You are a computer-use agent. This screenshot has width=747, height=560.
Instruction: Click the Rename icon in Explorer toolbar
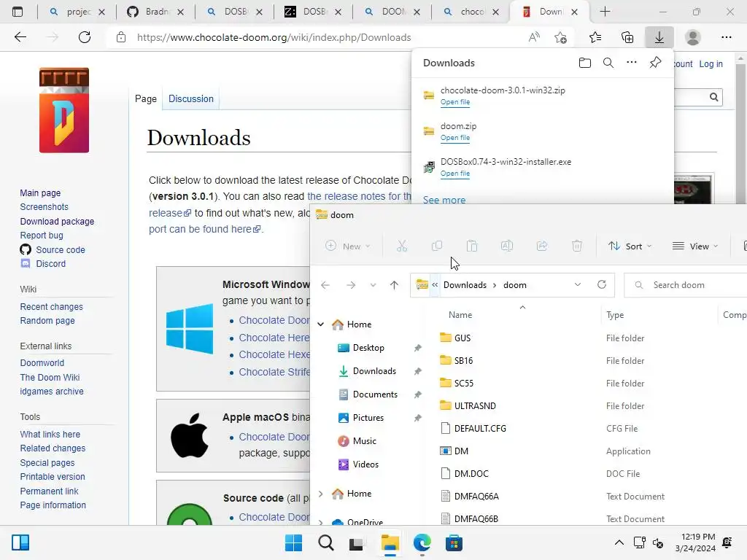click(x=507, y=246)
